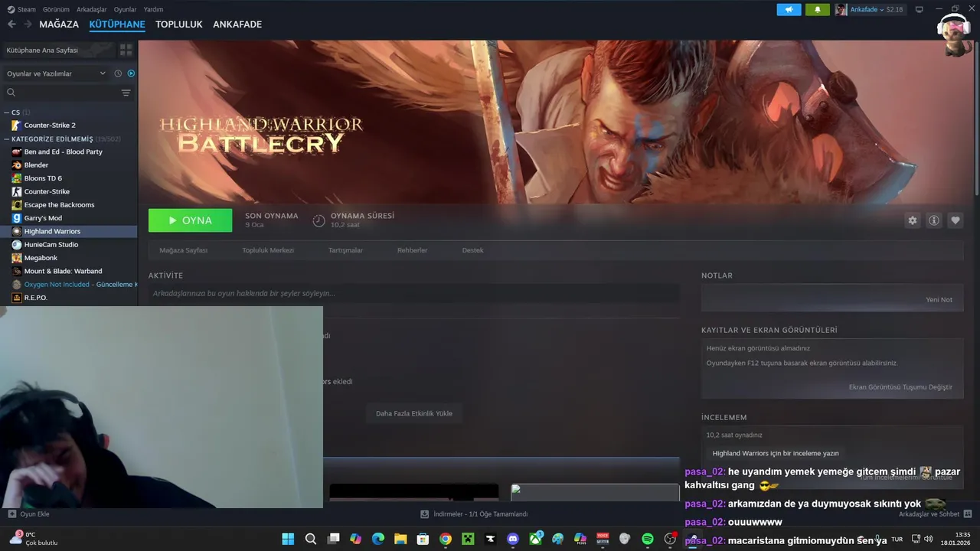Click Daha Fazla Etkinlik Yükle button
The image size is (980, 551).
tap(414, 413)
